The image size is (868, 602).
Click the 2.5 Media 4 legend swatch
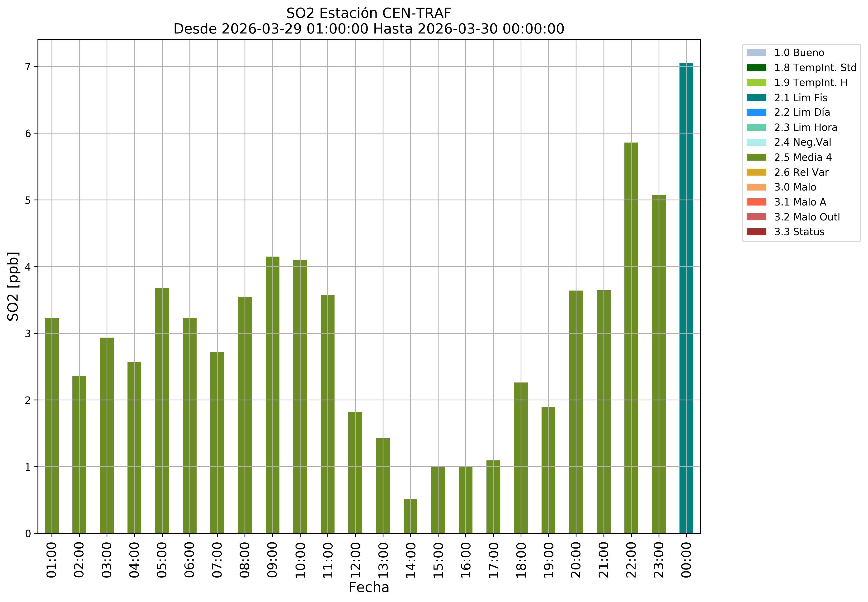756,157
